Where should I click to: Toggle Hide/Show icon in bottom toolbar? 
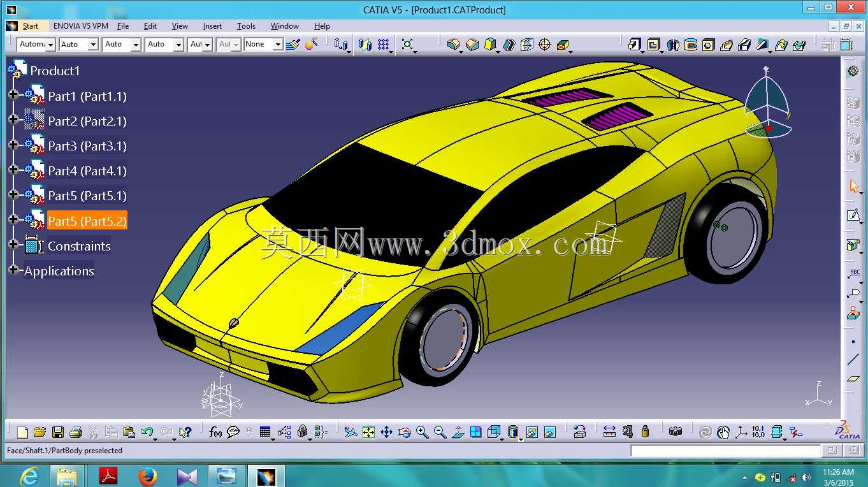(532, 432)
